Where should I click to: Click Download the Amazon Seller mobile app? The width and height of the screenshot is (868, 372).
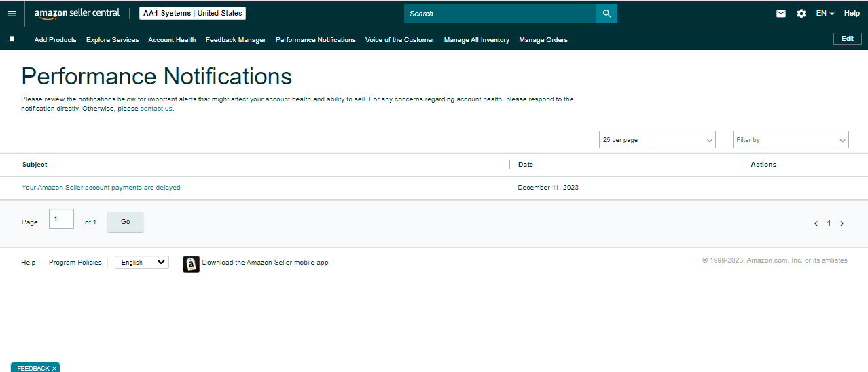pyautogui.click(x=265, y=263)
